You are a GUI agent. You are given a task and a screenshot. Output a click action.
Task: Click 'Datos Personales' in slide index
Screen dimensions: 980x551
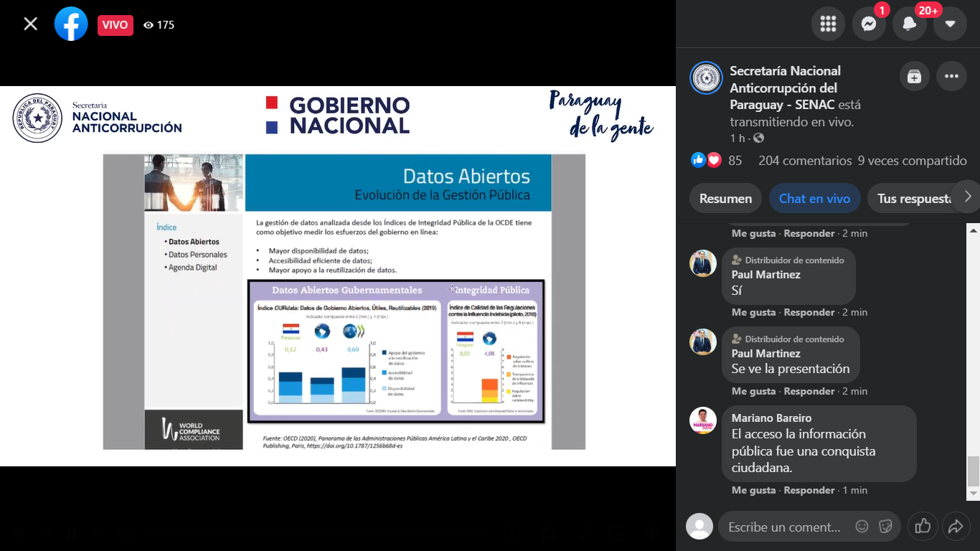tap(197, 255)
